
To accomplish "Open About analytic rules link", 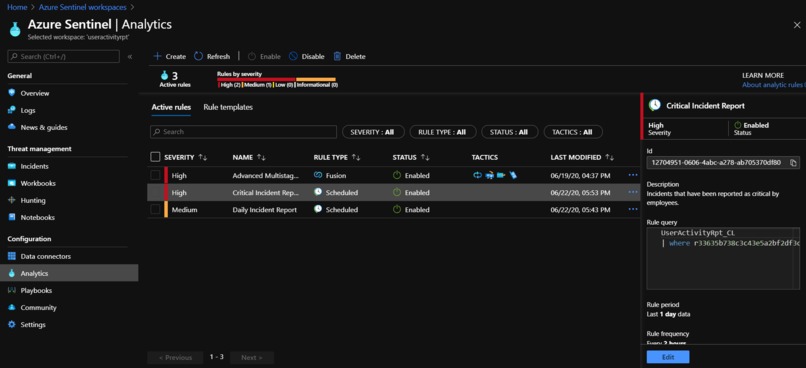I will [x=773, y=85].
